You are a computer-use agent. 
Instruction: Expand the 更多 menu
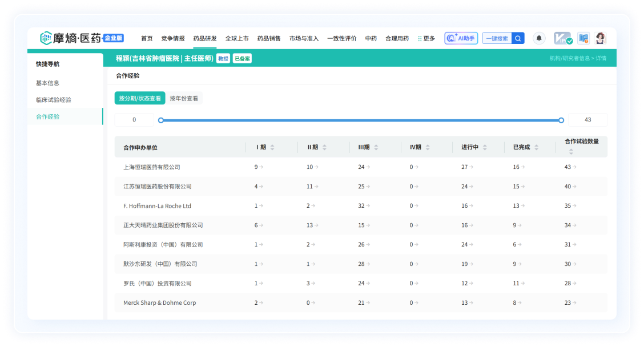click(426, 38)
